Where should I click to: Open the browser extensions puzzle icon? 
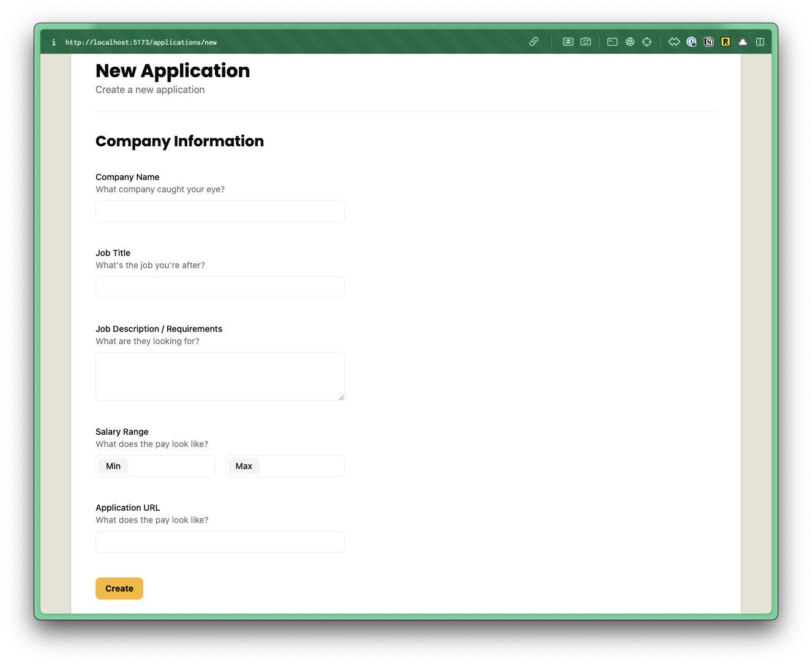point(674,42)
